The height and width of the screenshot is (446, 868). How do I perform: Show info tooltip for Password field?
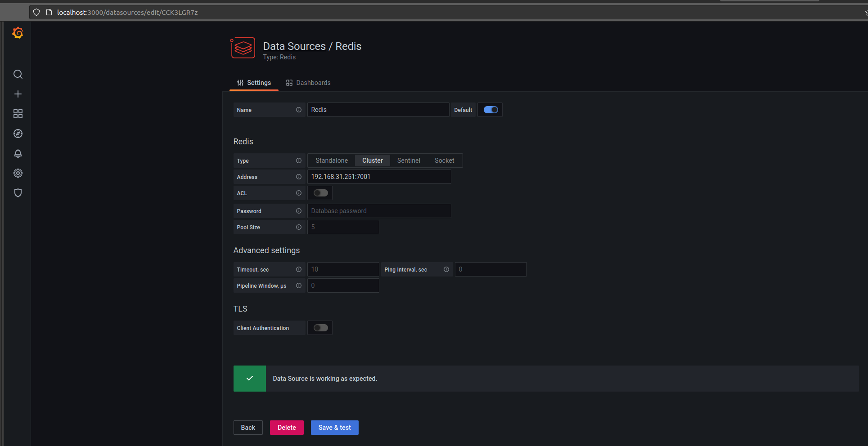(x=299, y=211)
